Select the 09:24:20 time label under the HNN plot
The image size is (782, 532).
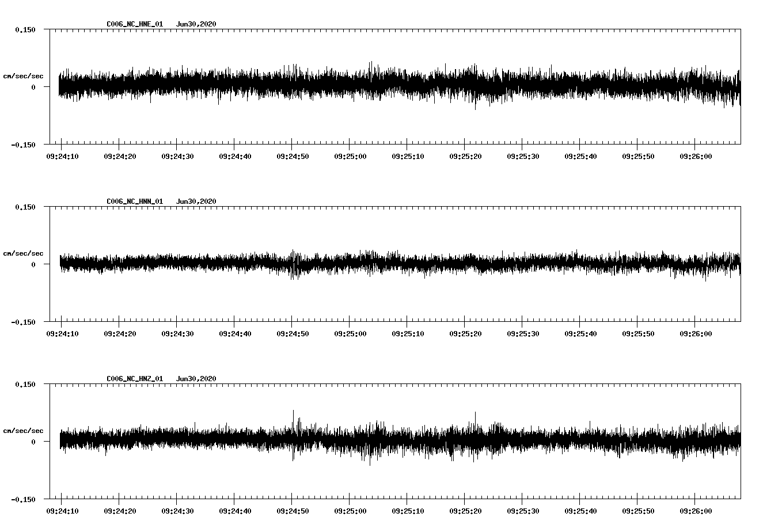(120, 334)
